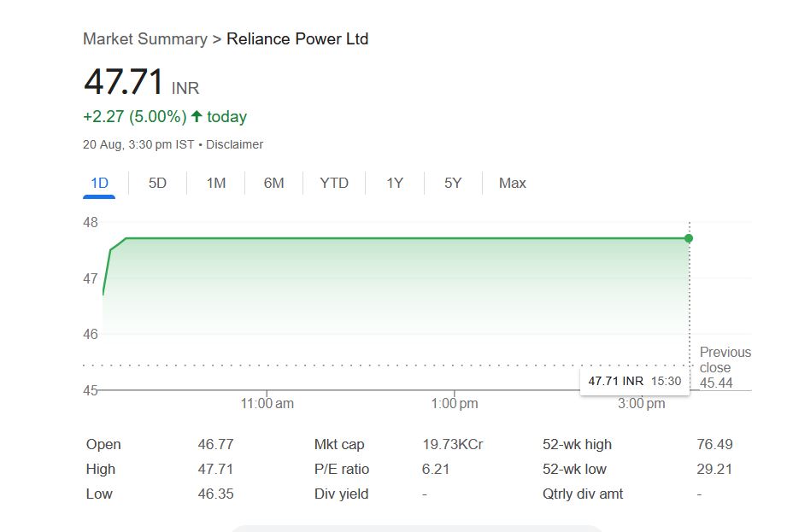Switch to the 1Y tab
Screen dimensions: 787x532
(394, 183)
